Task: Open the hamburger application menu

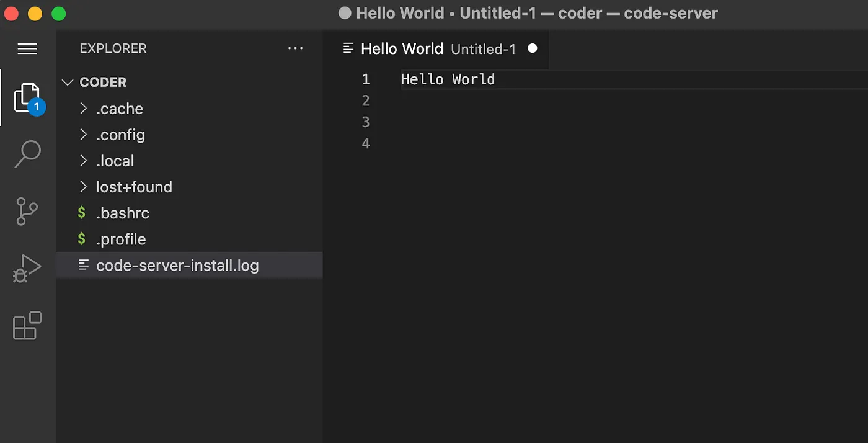Action: [x=27, y=49]
